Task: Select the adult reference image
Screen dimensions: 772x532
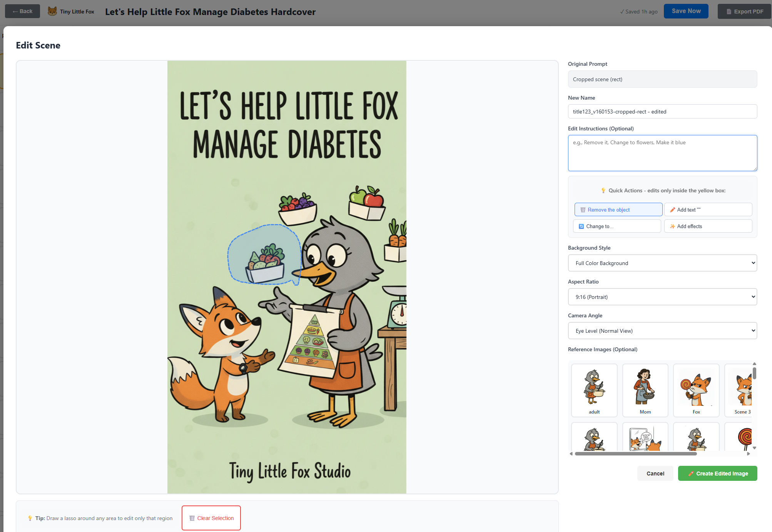Action: click(x=594, y=390)
